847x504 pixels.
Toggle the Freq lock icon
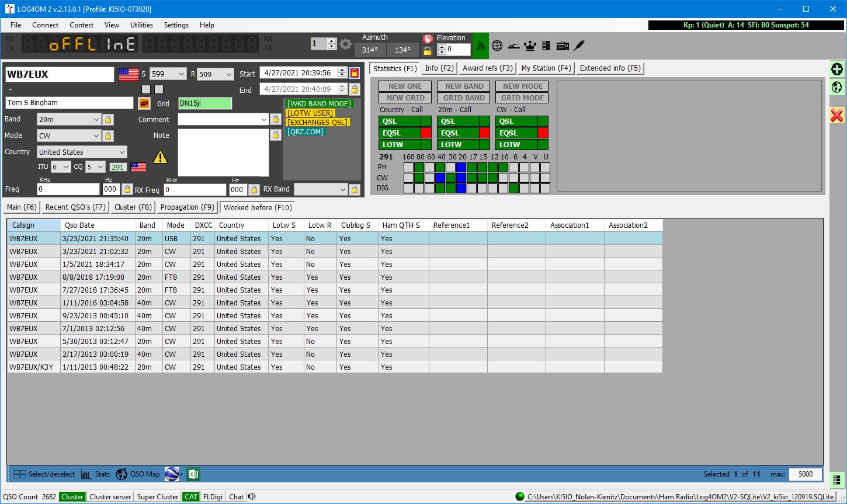click(127, 189)
